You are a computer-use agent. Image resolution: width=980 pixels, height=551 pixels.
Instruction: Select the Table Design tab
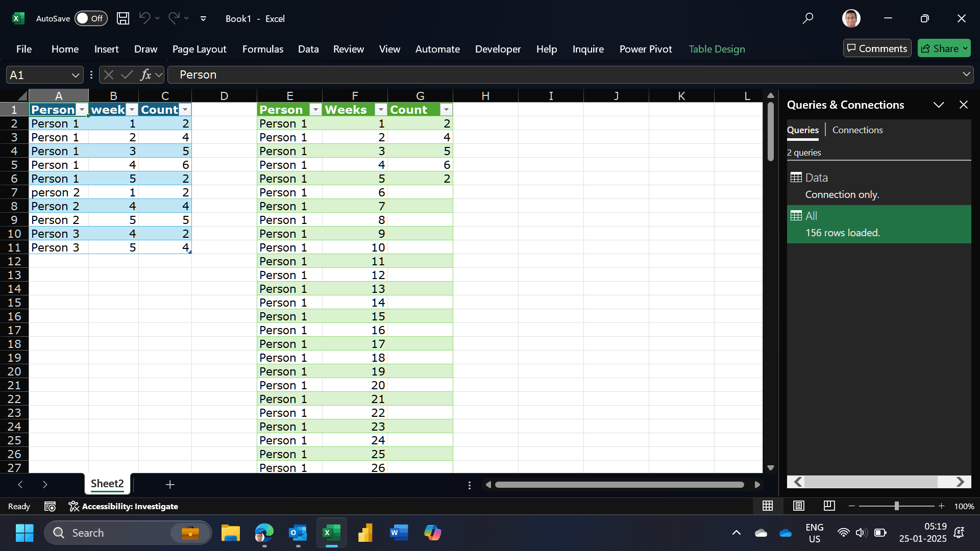point(717,49)
